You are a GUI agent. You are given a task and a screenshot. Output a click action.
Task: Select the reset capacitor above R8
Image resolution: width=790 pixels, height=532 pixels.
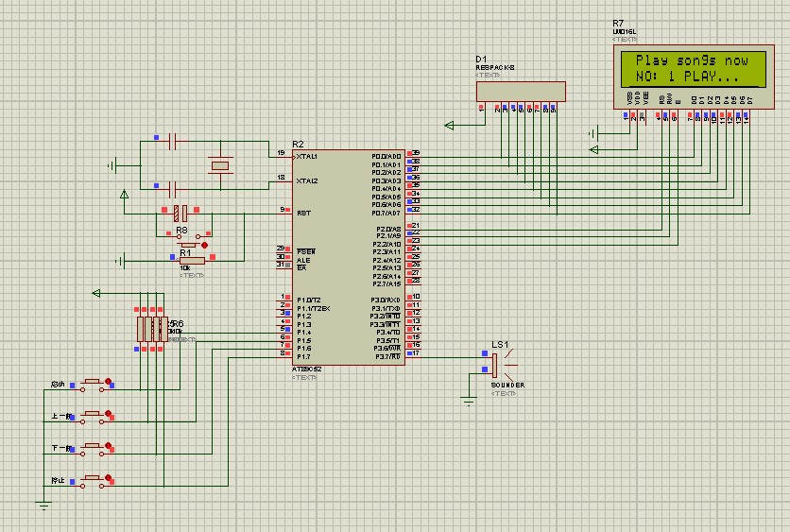(180, 211)
